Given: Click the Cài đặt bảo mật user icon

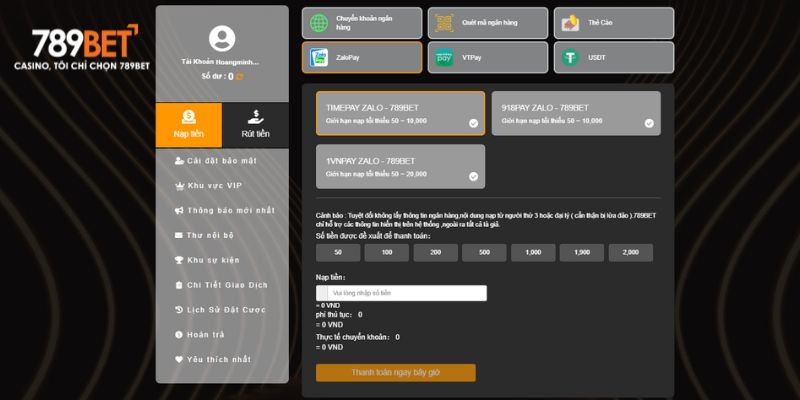Looking at the screenshot, I should (179, 161).
